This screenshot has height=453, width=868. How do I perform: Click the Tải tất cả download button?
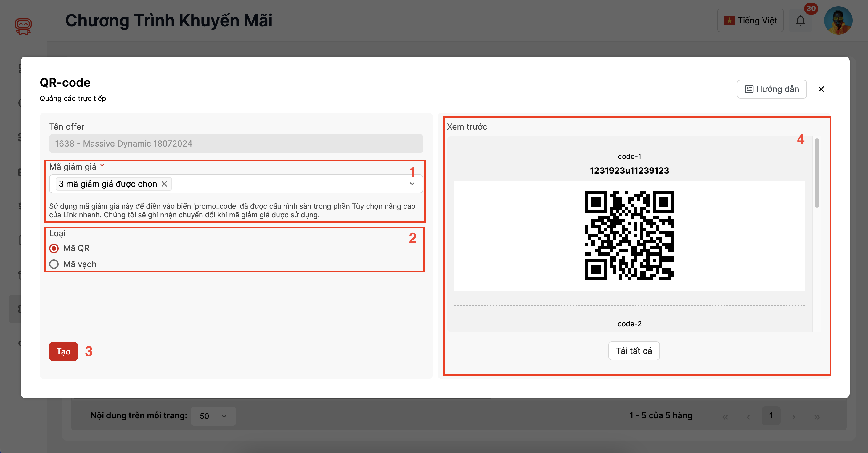click(x=634, y=351)
